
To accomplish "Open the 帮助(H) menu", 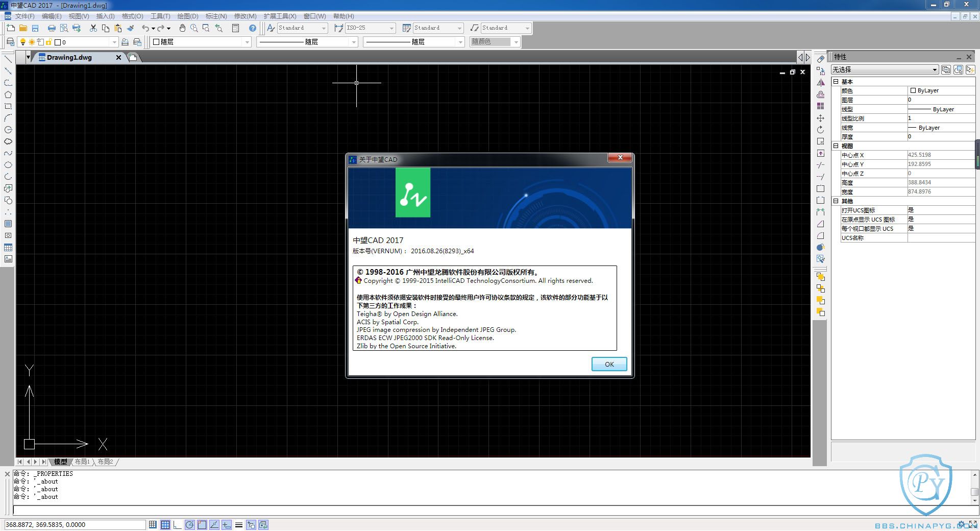I will 343,16.
